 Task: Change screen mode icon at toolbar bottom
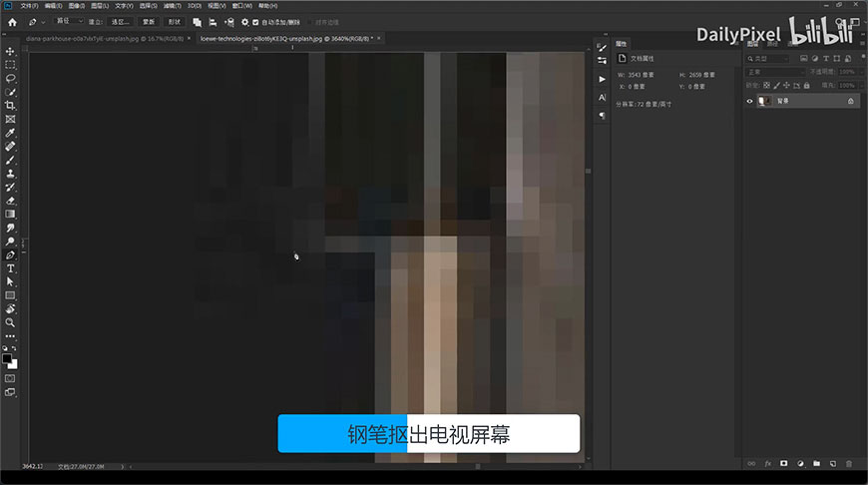[10, 392]
